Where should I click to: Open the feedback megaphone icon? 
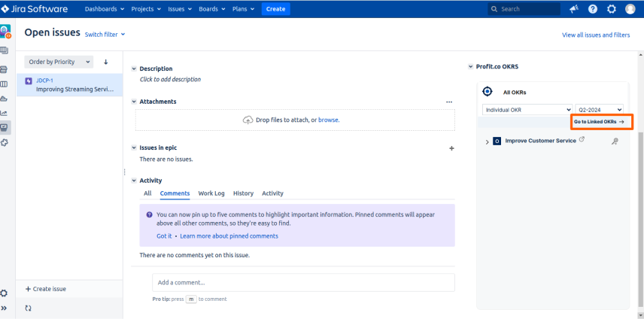coord(574,9)
